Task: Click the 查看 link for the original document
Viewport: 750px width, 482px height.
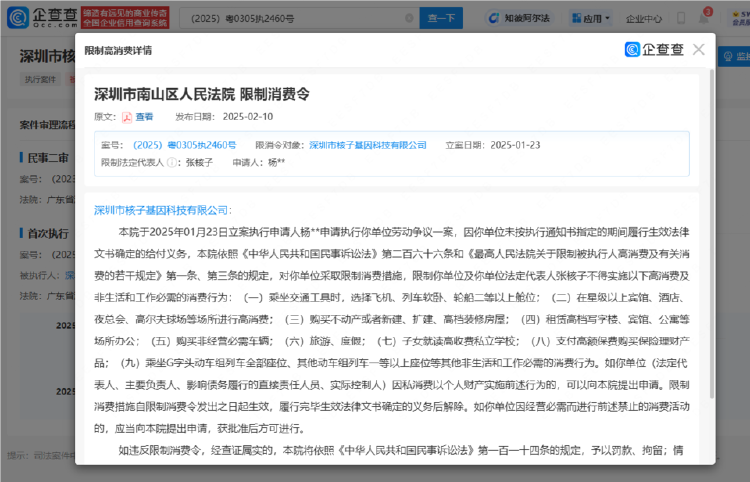Action: pyautogui.click(x=144, y=117)
